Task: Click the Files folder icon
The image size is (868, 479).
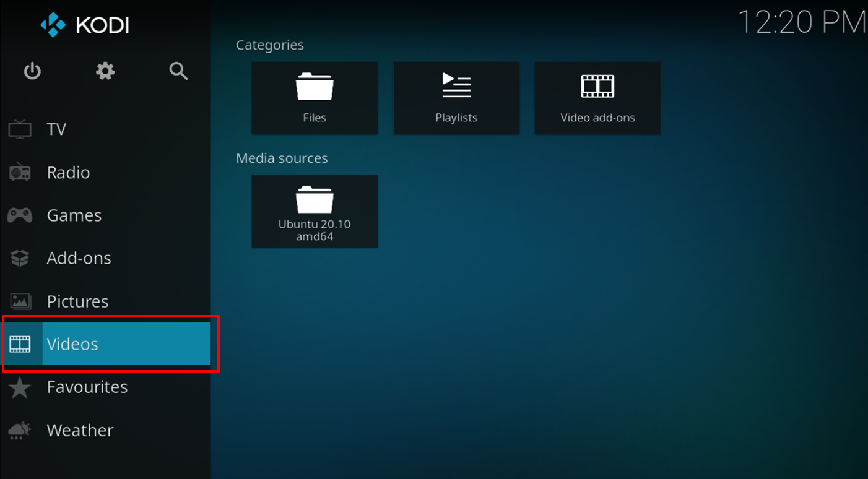Action: (315, 86)
